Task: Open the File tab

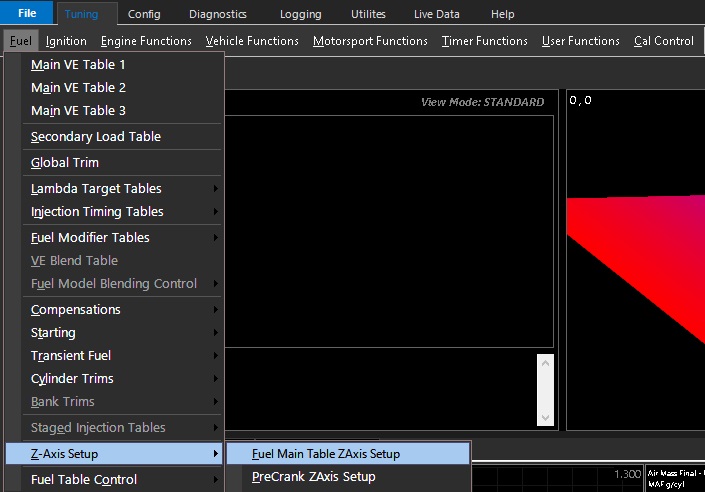Action: pos(27,14)
